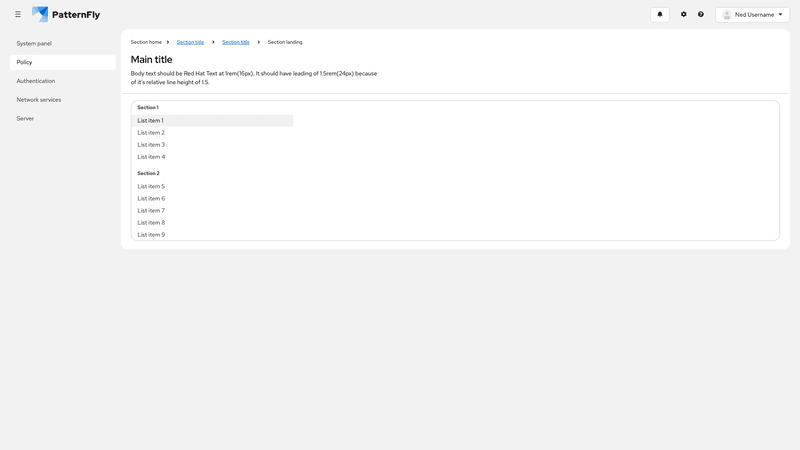Open System panel in sidebar
This screenshot has width=800, height=450.
(34, 44)
